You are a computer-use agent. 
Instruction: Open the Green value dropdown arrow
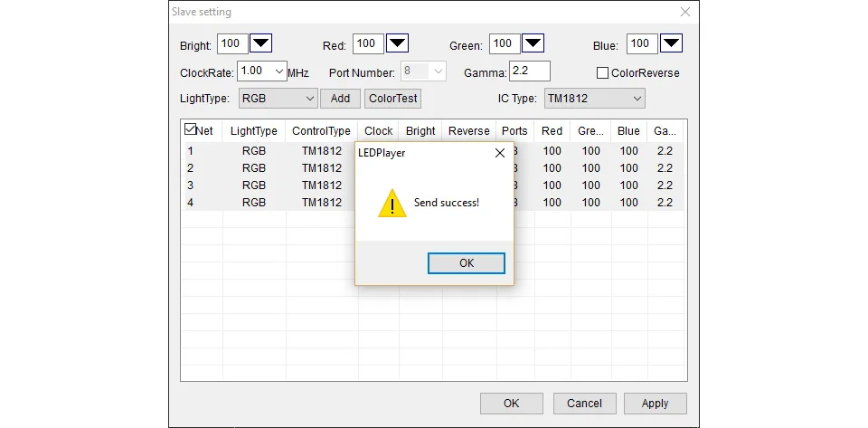[533, 43]
